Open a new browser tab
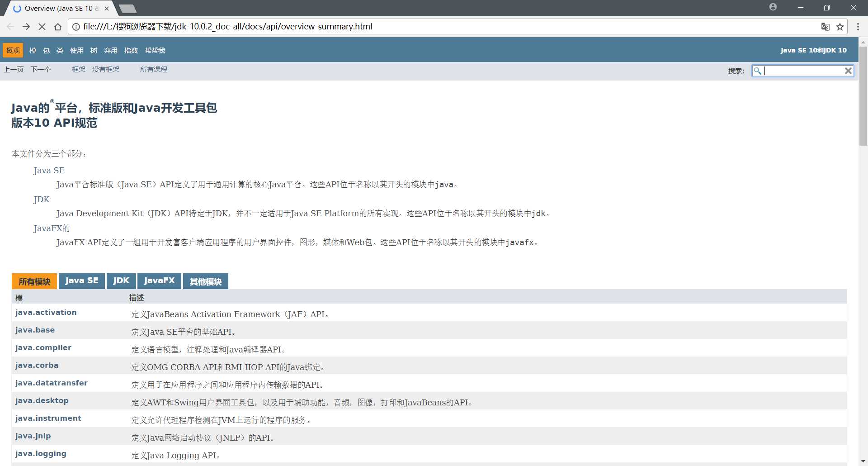This screenshot has height=466, width=868. point(127,9)
